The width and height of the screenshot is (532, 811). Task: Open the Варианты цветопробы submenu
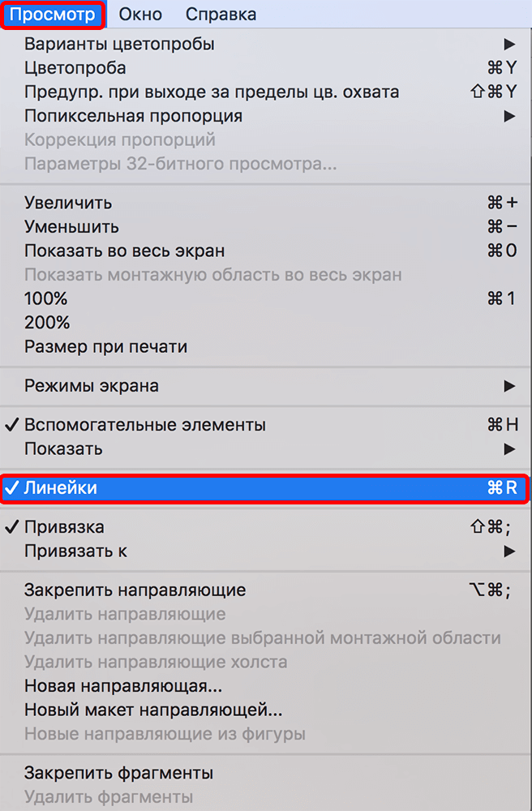(x=114, y=45)
